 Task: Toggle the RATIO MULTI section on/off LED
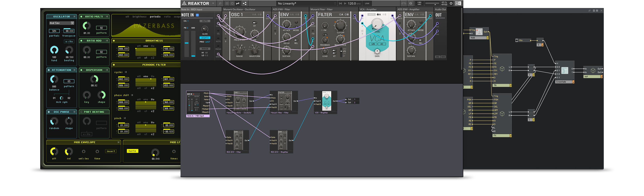pyautogui.click(x=81, y=17)
